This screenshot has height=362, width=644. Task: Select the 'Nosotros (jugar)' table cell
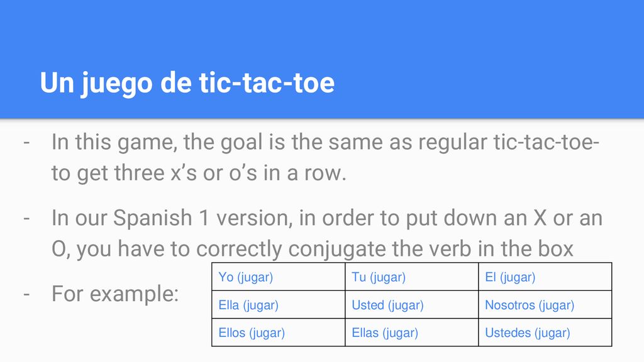pyautogui.click(x=545, y=305)
